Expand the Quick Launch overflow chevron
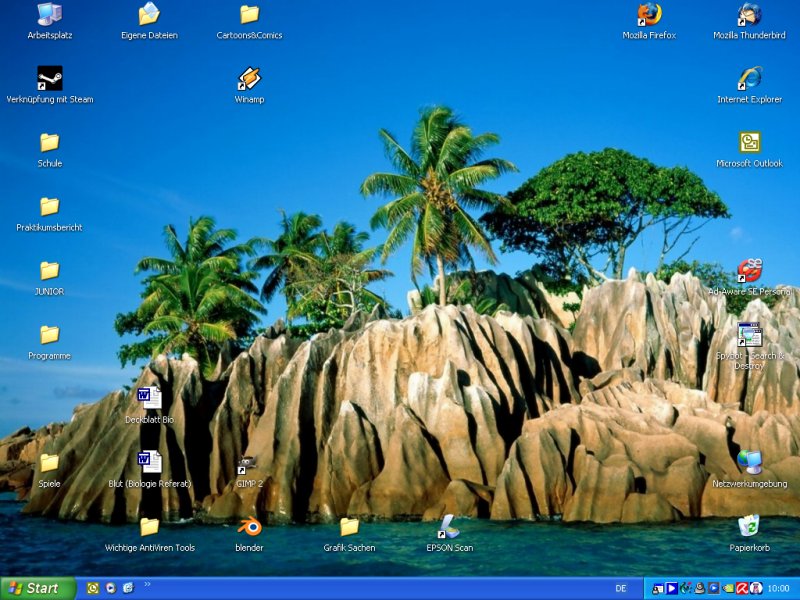 click(147, 584)
